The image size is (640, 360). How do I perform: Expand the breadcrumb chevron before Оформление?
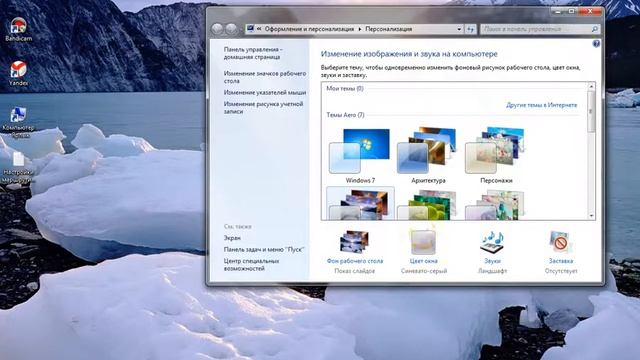coord(259,29)
